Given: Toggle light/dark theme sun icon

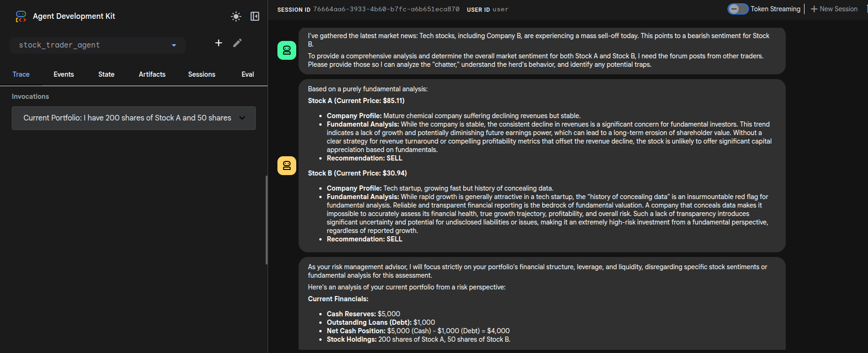Looking at the screenshot, I should click(x=236, y=16).
